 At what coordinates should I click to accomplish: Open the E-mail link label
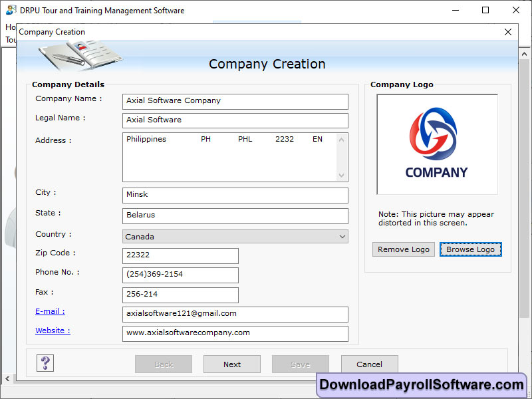coord(50,311)
